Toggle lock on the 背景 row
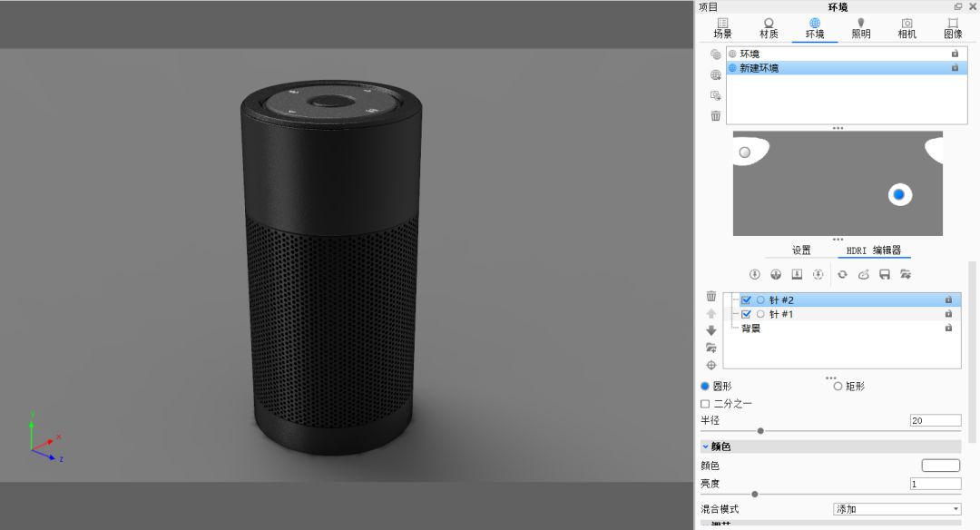 948,329
